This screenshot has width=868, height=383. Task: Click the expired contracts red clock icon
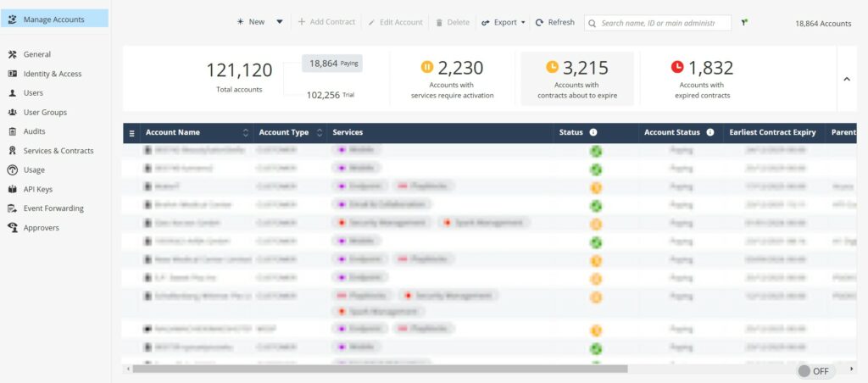(x=677, y=67)
